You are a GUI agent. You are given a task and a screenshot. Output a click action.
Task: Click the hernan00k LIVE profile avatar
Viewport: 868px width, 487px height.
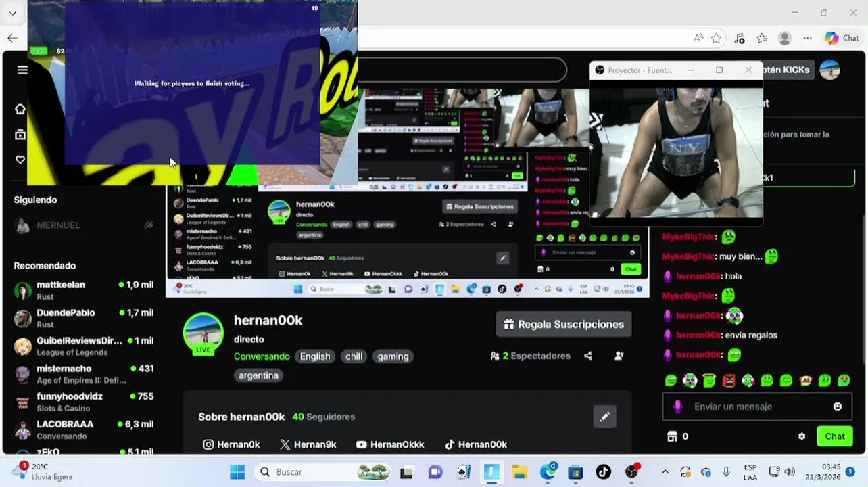pyautogui.click(x=203, y=333)
